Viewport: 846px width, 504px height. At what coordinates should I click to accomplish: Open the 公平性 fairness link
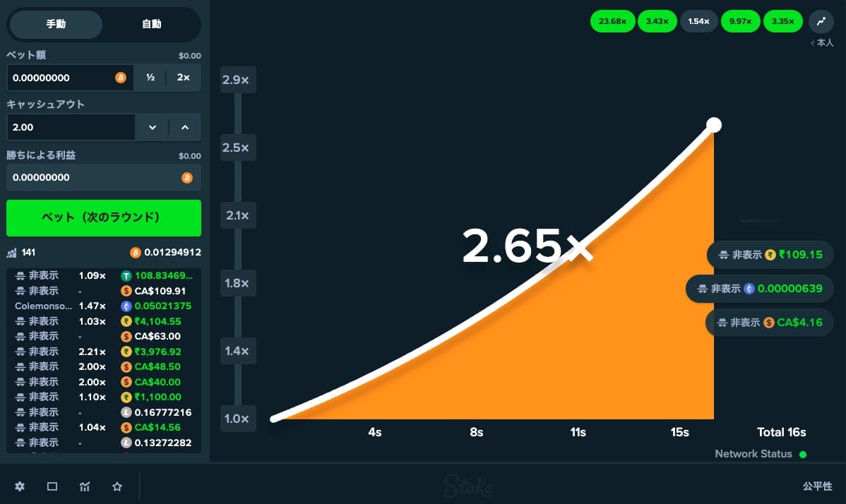point(818,486)
